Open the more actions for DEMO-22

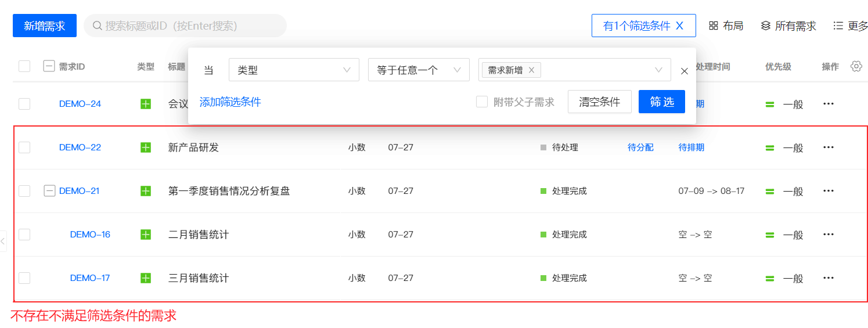point(829,147)
